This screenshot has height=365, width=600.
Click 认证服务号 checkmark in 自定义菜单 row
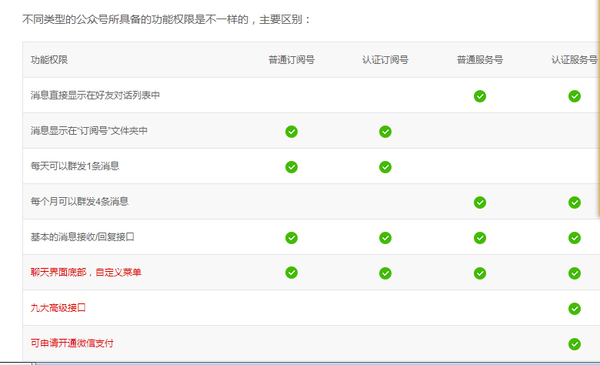pyautogui.click(x=574, y=273)
